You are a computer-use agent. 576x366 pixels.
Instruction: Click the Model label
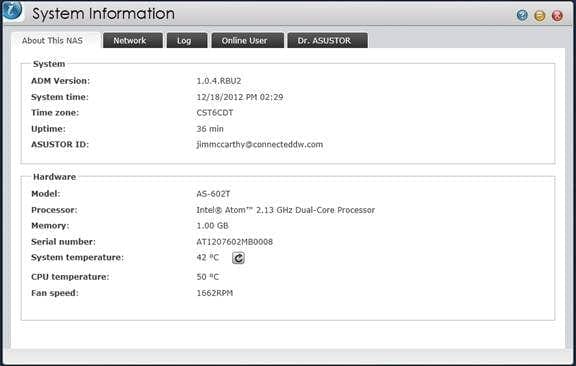click(x=46, y=194)
